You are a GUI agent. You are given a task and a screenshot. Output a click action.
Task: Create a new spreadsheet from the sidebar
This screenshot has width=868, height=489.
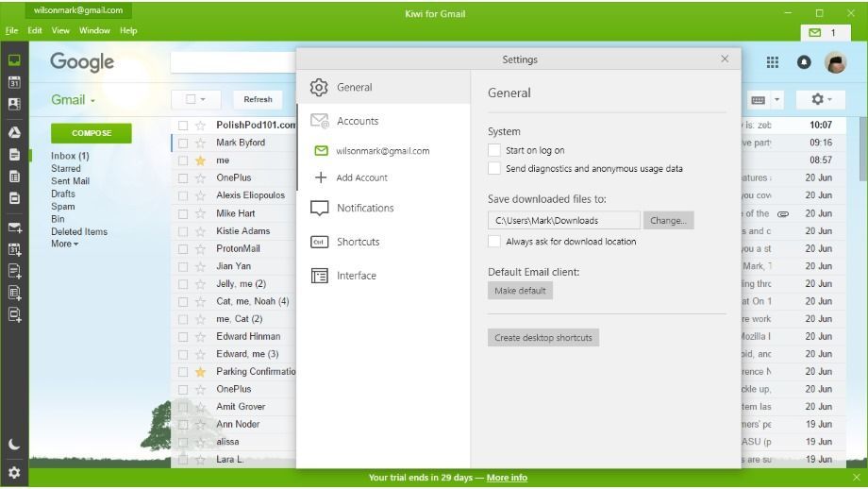[14, 293]
